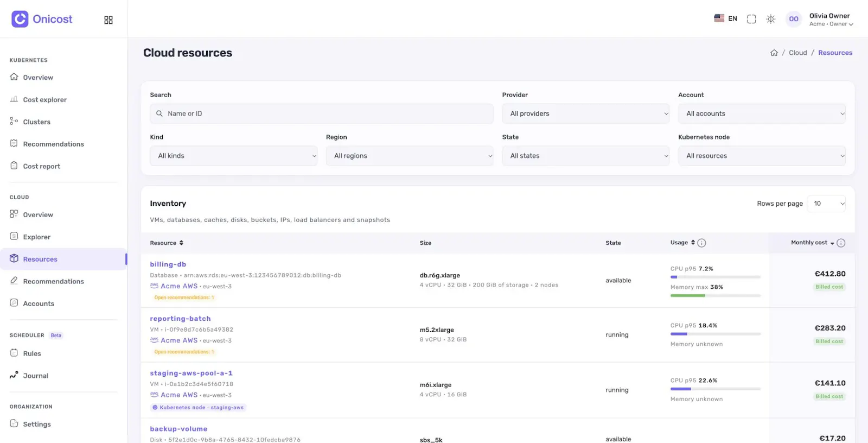Expand the Kubernetes node filter dropdown
The image size is (868, 443).
pyautogui.click(x=762, y=156)
